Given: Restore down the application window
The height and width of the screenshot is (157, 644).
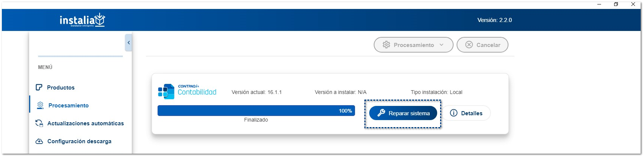Looking at the screenshot, I should click(616, 4).
